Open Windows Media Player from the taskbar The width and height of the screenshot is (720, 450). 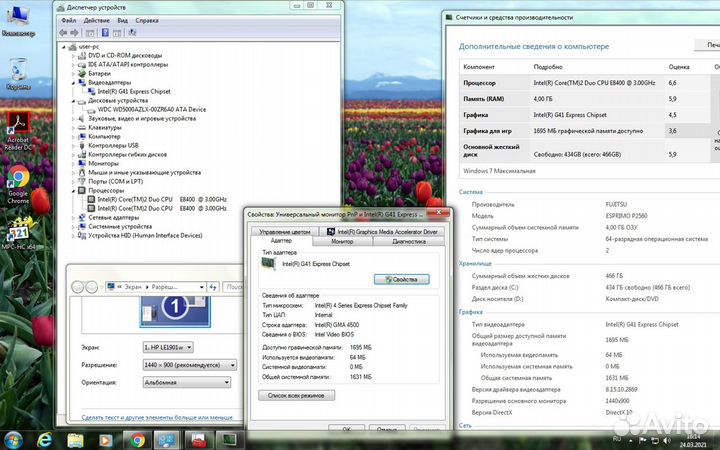coord(106,440)
